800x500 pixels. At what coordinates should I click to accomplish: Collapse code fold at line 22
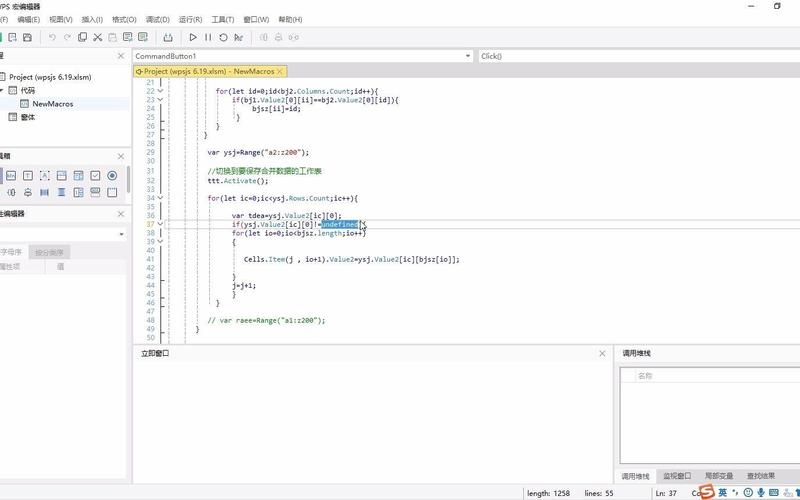pos(160,91)
